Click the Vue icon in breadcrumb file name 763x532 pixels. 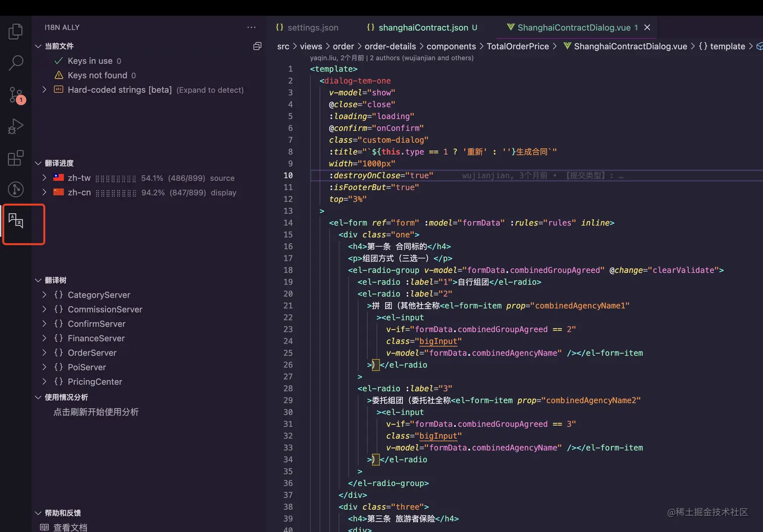(x=567, y=46)
